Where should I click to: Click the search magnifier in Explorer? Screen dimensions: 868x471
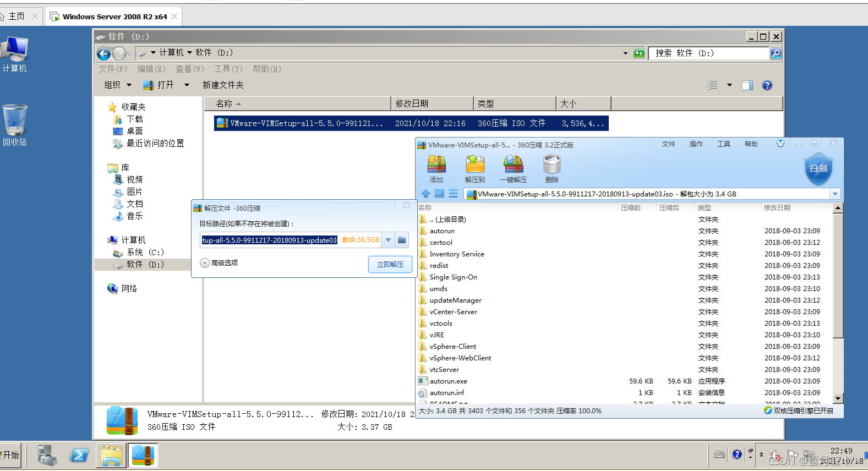(x=776, y=53)
